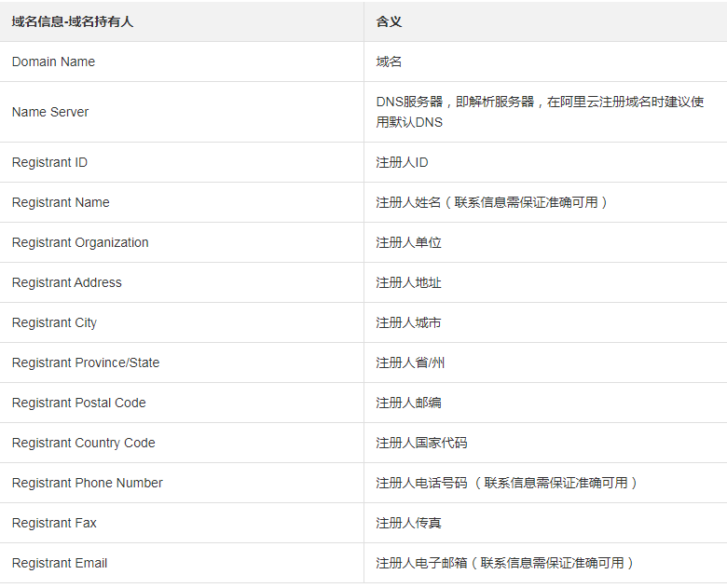Image resolution: width=727 pixels, height=588 pixels.
Task: Click the 域名信息-域名持有人 column header
Action: coord(73,21)
